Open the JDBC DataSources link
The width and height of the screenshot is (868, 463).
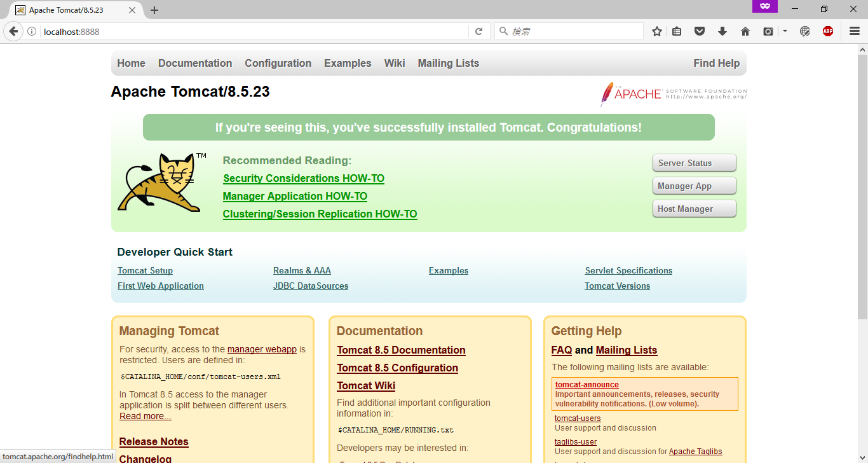pyautogui.click(x=311, y=286)
